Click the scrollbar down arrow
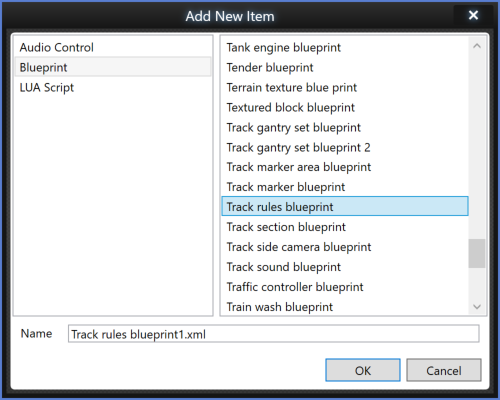This screenshot has height=400, width=500. pyautogui.click(x=477, y=306)
